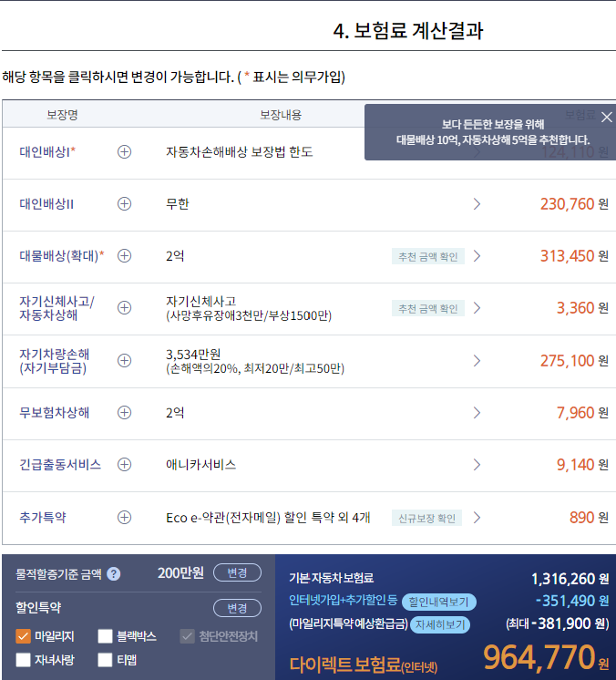Click the 313,450 원 premium
Viewport: 616px width, 680px height.
(x=574, y=256)
